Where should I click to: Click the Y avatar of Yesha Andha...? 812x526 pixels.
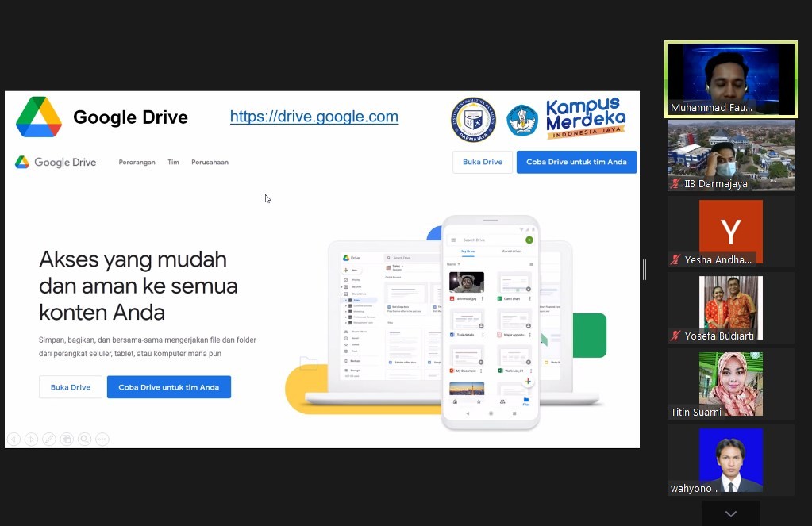point(731,232)
